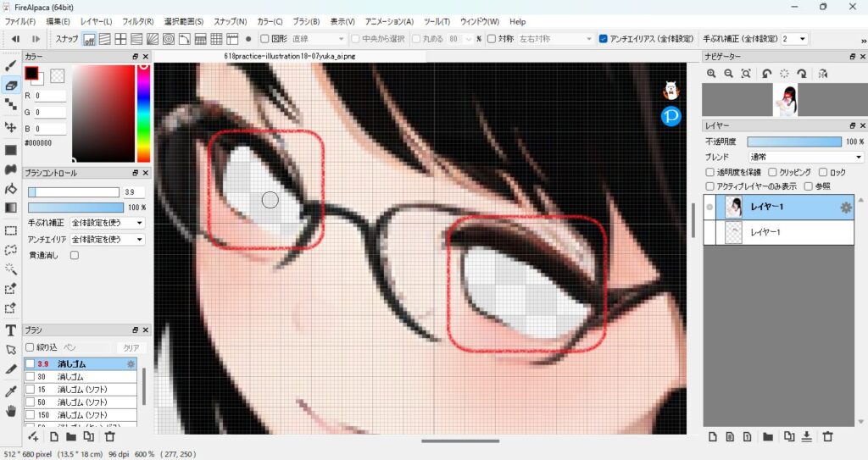The image size is (868, 460).
Task: Expand the toolbar overflow chevron
Action: [x=863, y=41]
